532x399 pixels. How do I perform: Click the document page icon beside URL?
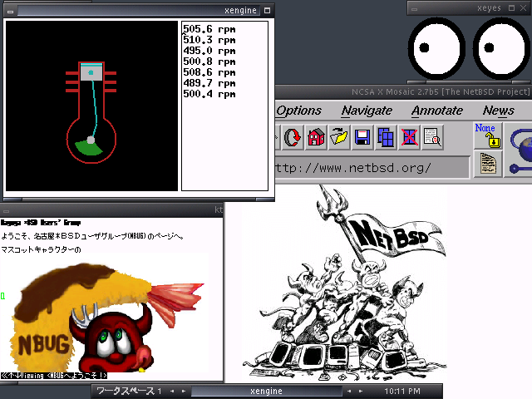click(x=488, y=164)
